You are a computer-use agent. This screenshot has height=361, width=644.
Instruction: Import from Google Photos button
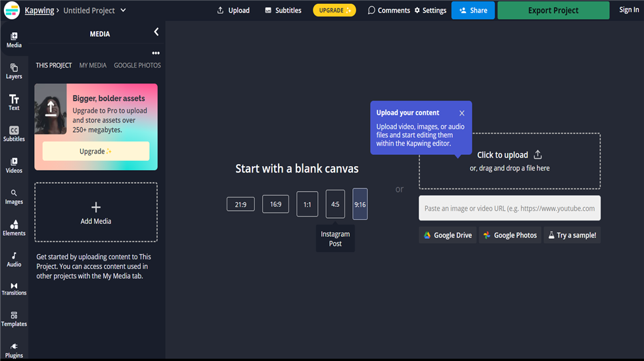510,235
